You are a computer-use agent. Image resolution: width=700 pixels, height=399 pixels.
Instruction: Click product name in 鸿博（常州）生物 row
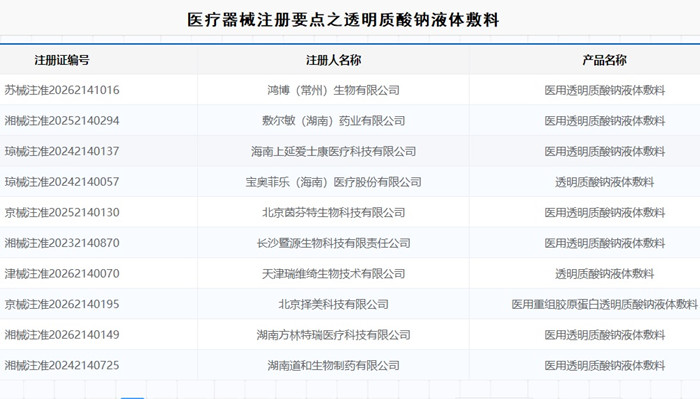pos(604,90)
